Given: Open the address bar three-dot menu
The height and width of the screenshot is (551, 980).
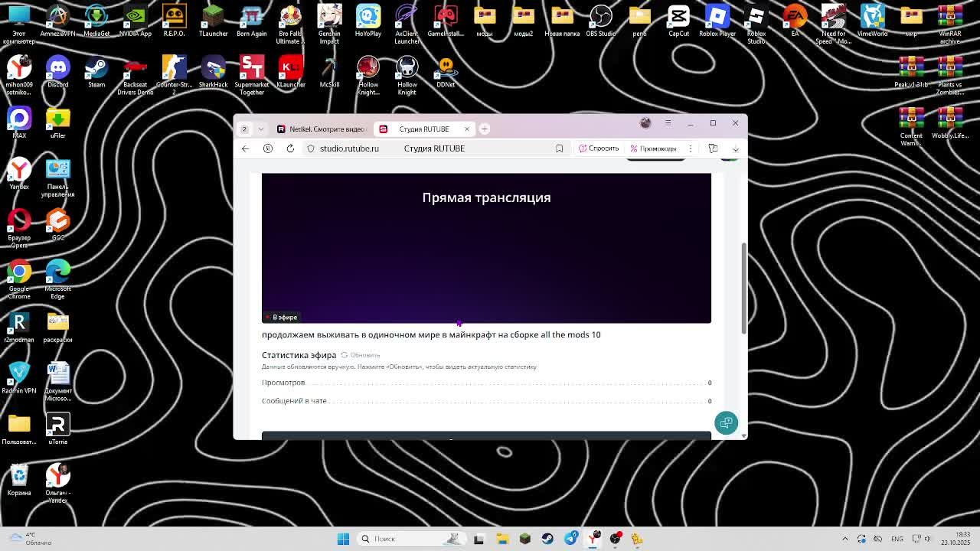Looking at the screenshot, I should [x=690, y=148].
